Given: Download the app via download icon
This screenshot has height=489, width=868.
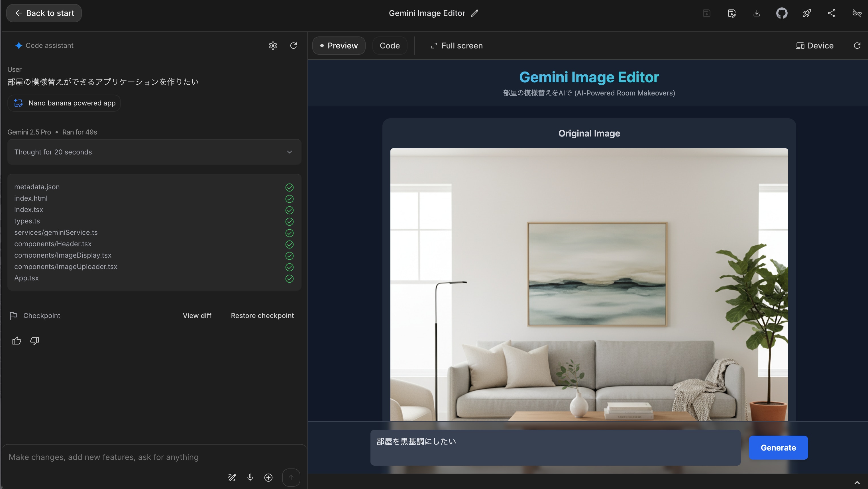Looking at the screenshot, I should [757, 13].
